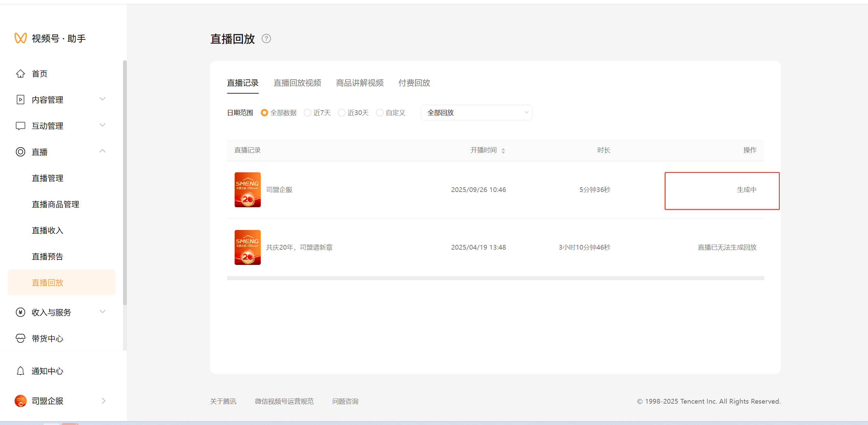Click the 司盟企服 live record thumbnail
Screen dimensions: 868x425
coord(248,190)
